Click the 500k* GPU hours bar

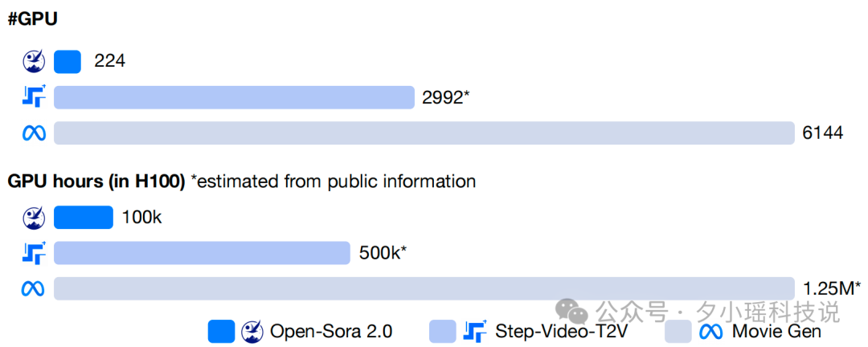(x=202, y=253)
